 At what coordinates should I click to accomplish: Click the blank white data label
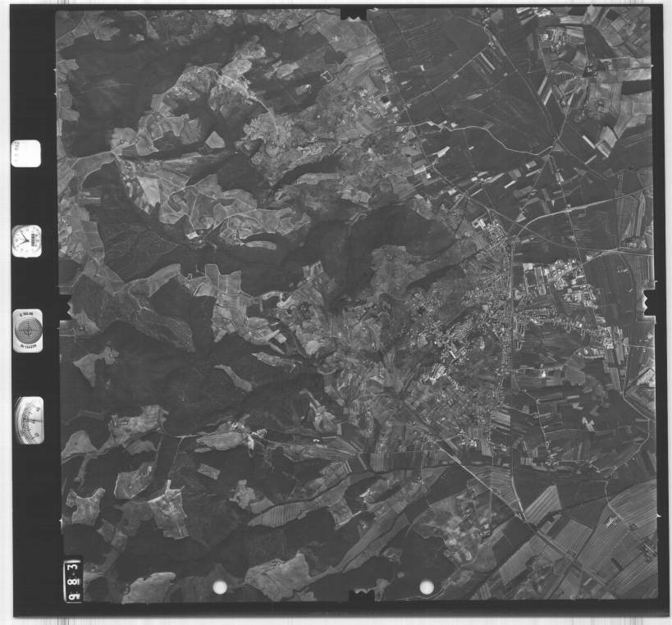[x=25, y=153]
